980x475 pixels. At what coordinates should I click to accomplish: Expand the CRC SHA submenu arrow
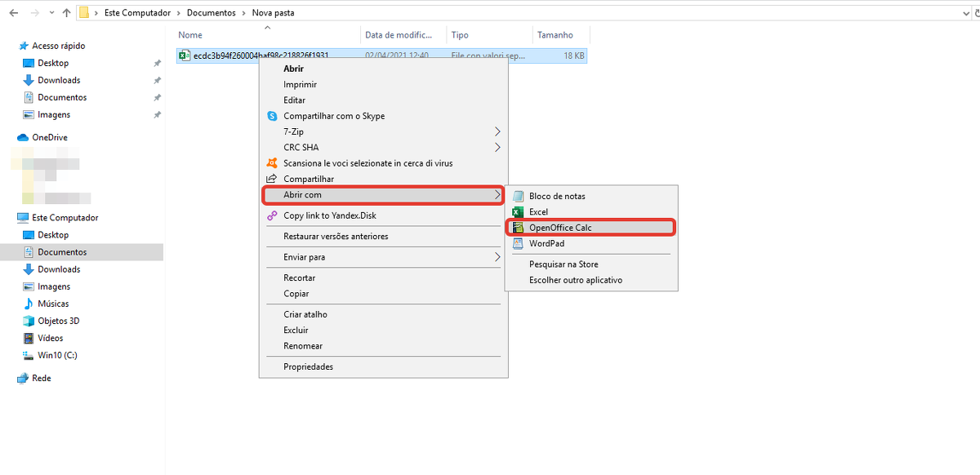[x=497, y=148]
